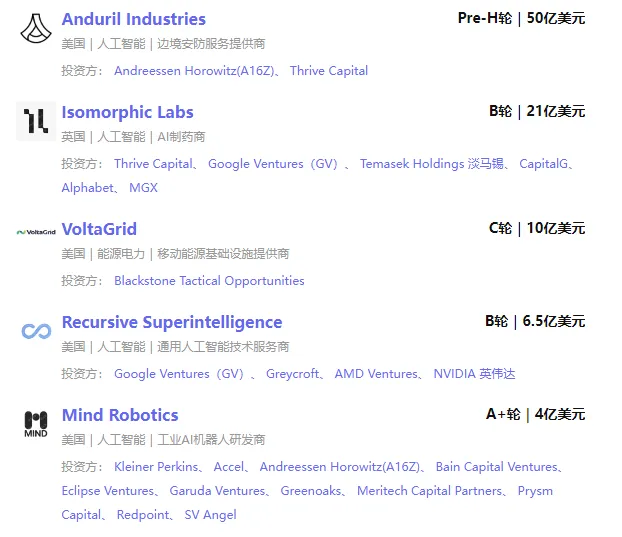Click the MGX investor link
The width and height of the screenshot is (622, 537).
(144, 188)
